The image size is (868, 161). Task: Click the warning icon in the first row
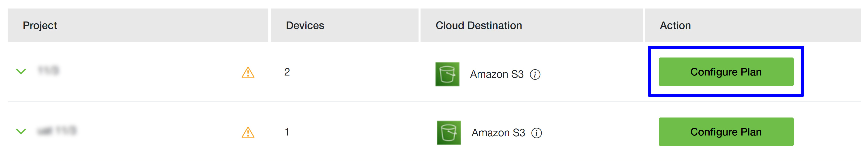248,72
